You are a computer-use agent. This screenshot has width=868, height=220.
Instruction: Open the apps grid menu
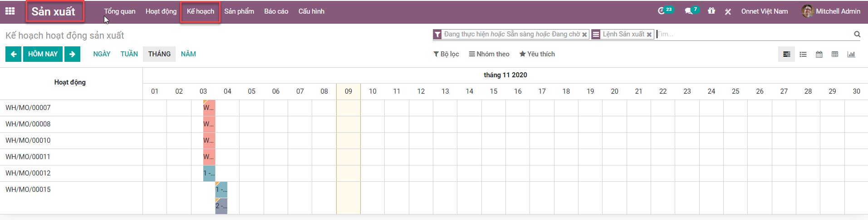click(x=10, y=11)
